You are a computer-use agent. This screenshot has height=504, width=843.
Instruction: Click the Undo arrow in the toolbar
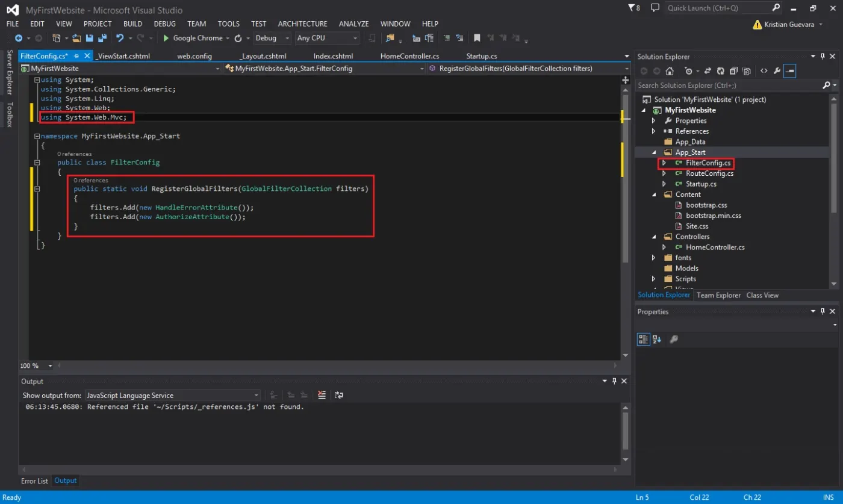[119, 38]
